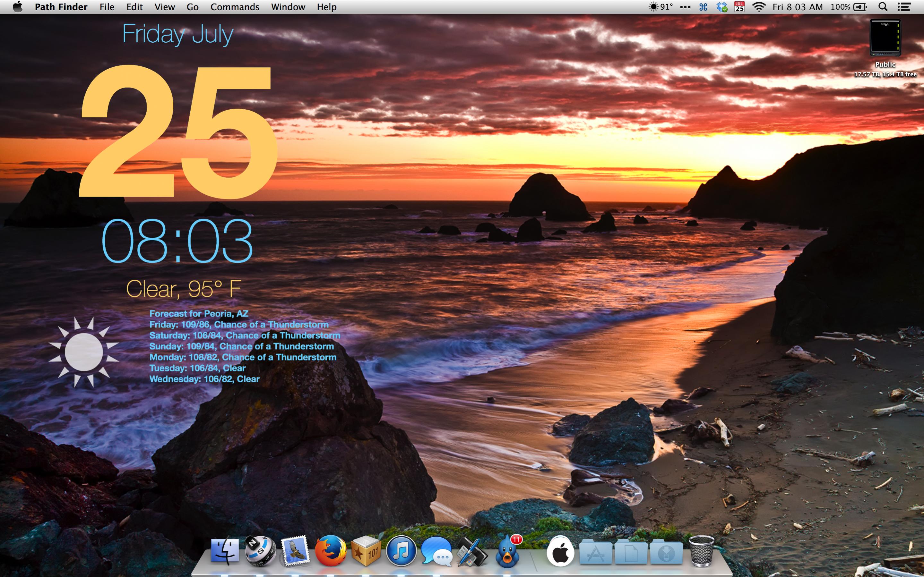Click the 91° weather menu bar item
This screenshot has height=577, width=924.
click(x=661, y=7)
